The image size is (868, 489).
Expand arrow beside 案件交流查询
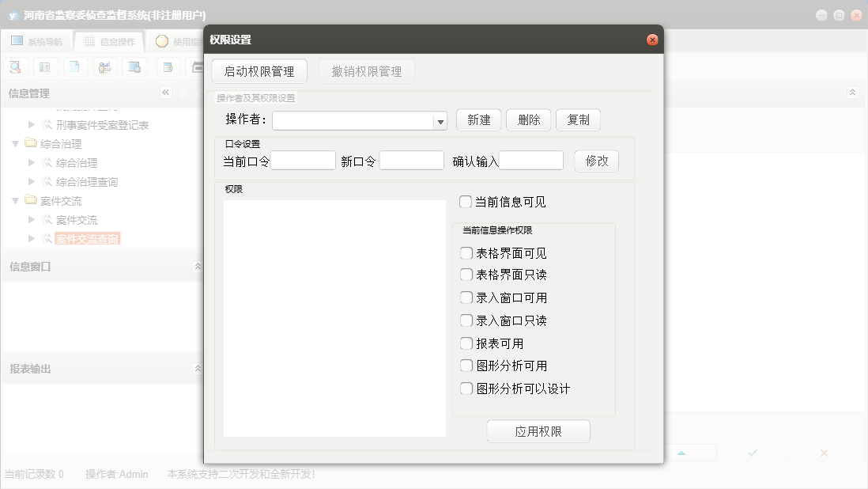click(x=32, y=239)
